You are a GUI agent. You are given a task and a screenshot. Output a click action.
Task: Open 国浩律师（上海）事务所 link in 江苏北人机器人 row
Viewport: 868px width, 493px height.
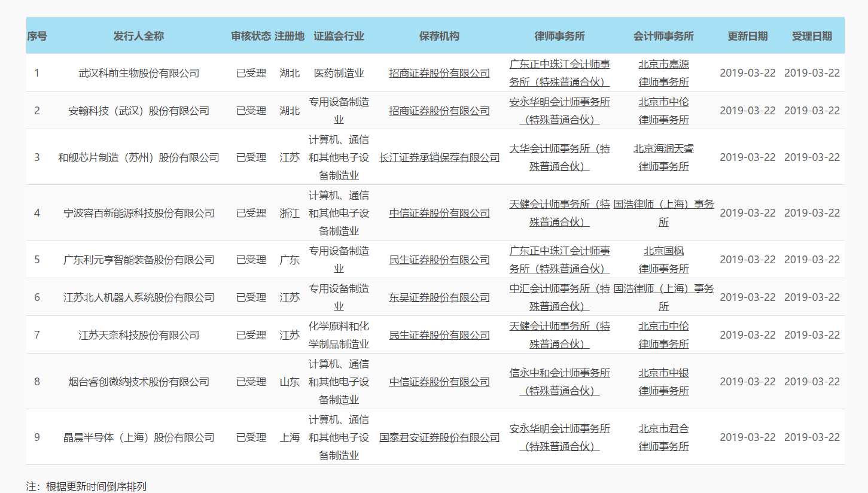click(663, 297)
